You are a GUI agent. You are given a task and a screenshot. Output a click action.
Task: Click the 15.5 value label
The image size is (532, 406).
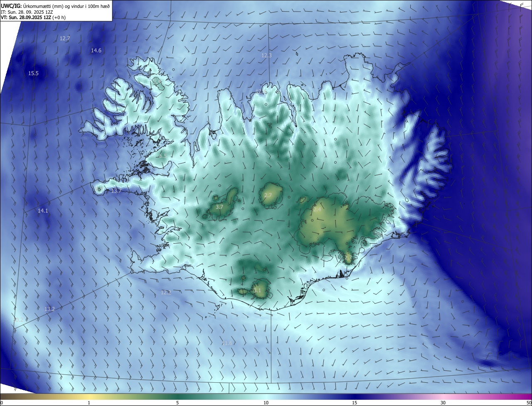click(33, 73)
